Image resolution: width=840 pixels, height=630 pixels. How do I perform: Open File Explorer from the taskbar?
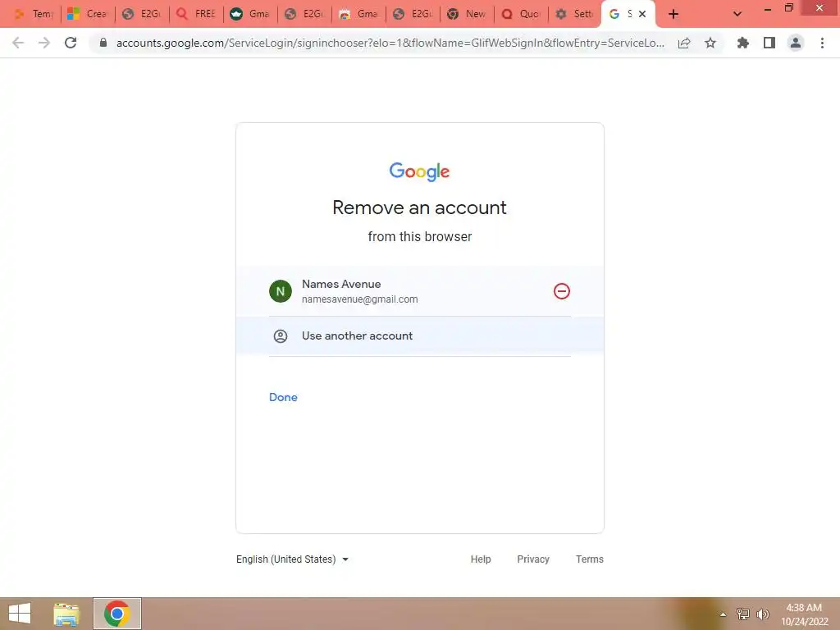(x=66, y=614)
